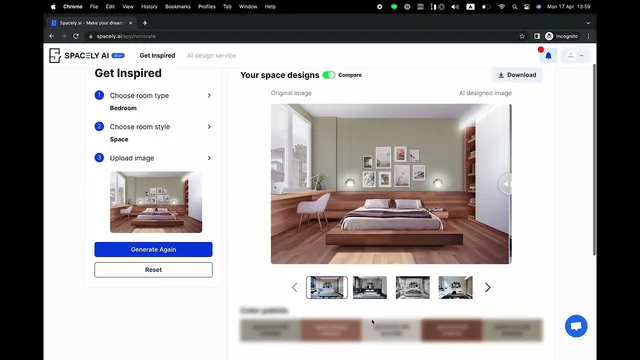This screenshot has width=640, height=360.
Task: Open the user account dropdown
Action: pos(575,56)
